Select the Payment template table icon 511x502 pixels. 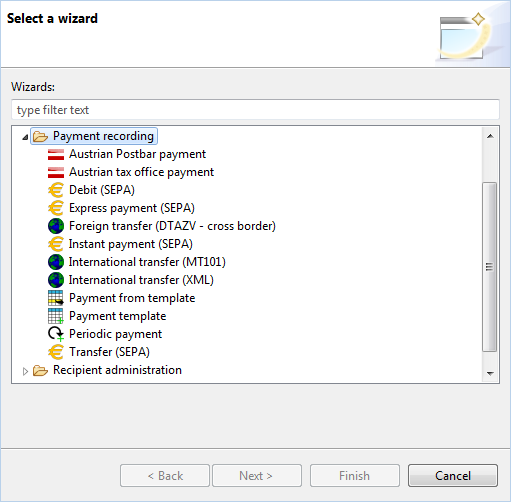click(56, 316)
